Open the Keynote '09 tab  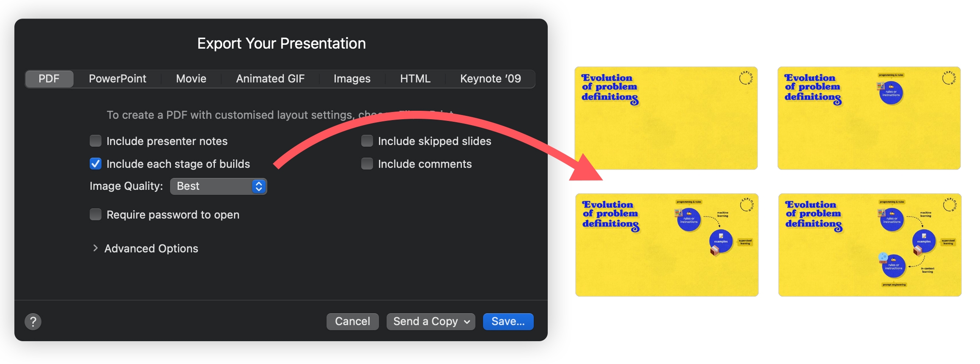pyautogui.click(x=490, y=79)
